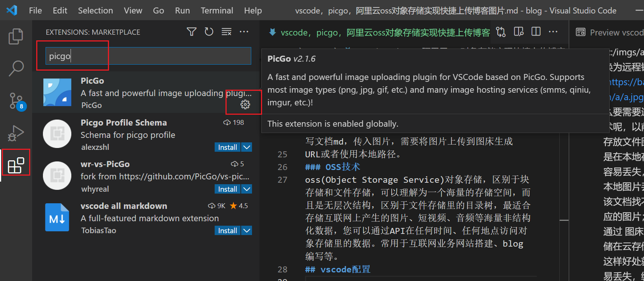Click line number 25 in the editor gutter
644x281 pixels.
(283, 154)
